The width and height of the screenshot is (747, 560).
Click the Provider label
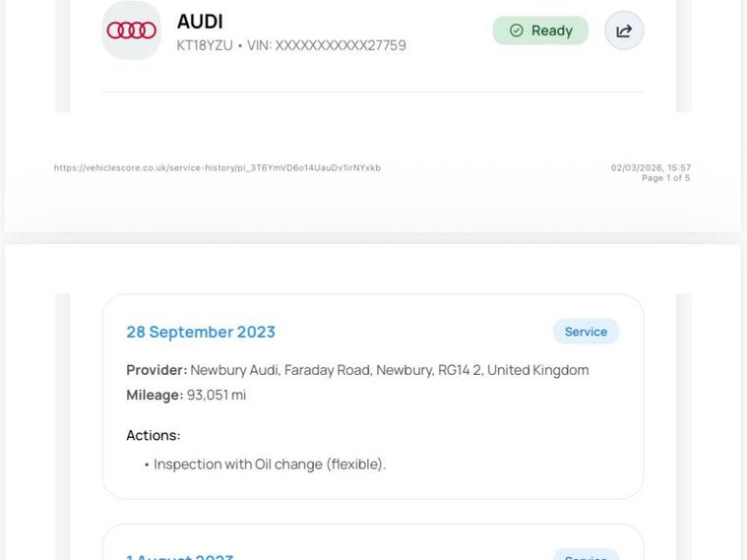point(156,370)
